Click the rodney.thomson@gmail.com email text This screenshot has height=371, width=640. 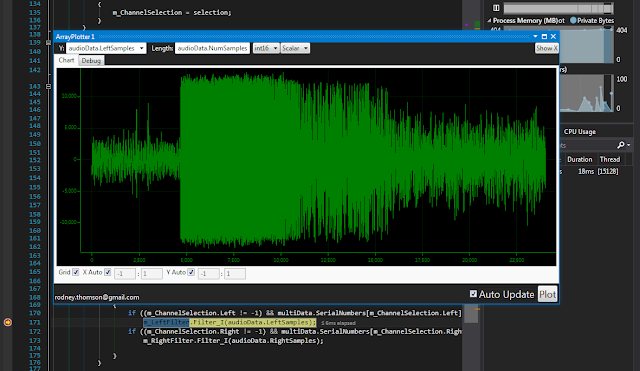(97, 297)
